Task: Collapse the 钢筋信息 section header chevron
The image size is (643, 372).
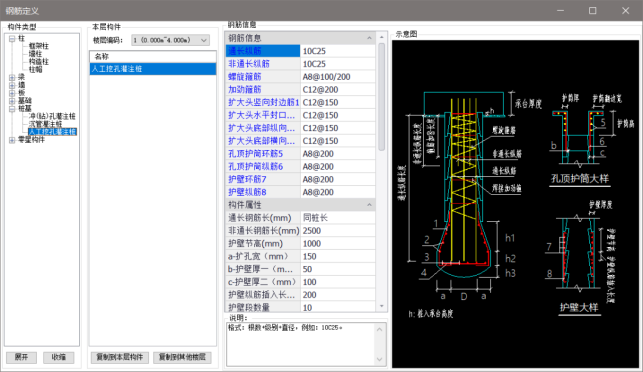Action: [x=369, y=38]
